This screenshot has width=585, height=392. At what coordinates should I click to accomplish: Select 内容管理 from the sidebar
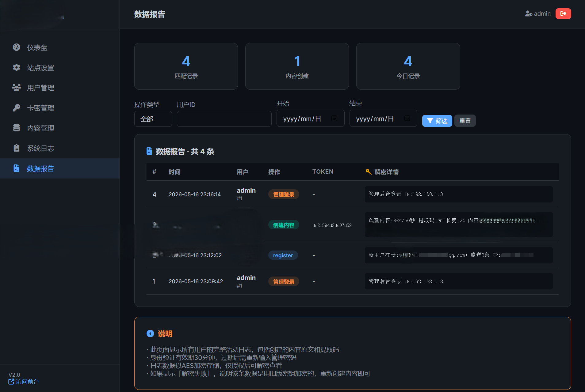pos(60,128)
